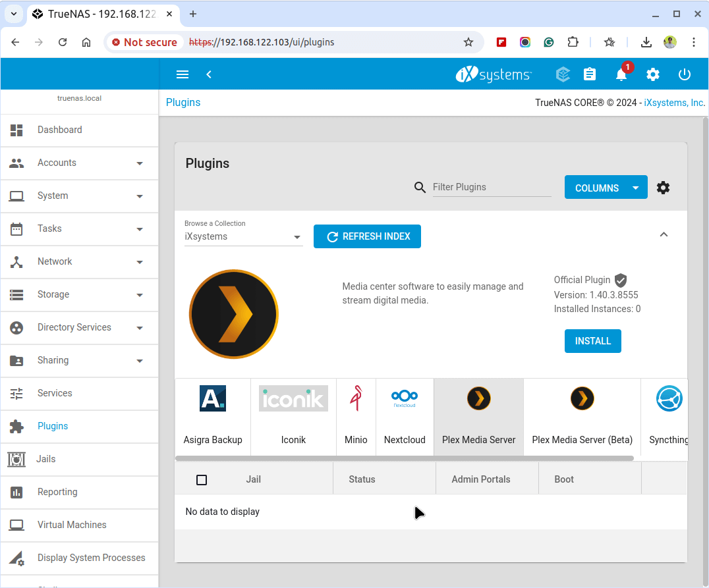Click the large Plex logo image
The height and width of the screenshot is (588, 709).
[234, 314]
